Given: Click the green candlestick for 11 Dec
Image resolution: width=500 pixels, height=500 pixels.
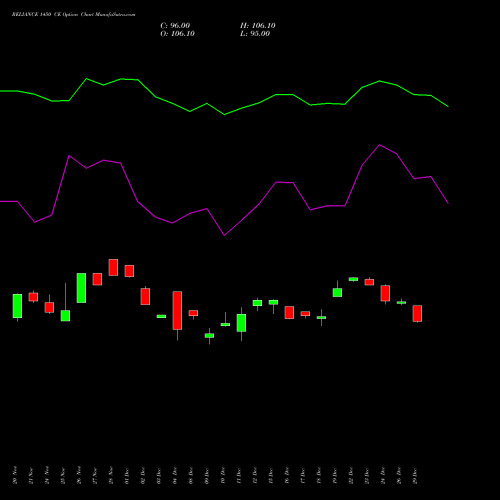Looking at the screenshot, I should tap(241, 323).
